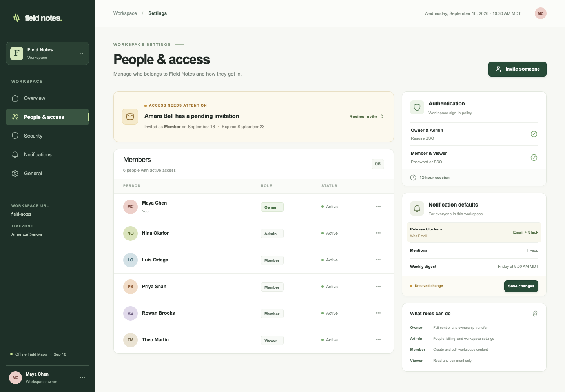565x392 pixels.
Task: Change Weekly digest schedule value
Action: (x=518, y=267)
